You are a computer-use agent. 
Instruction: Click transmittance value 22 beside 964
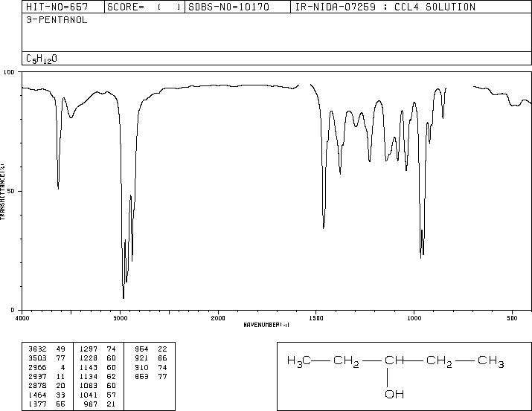point(162,349)
